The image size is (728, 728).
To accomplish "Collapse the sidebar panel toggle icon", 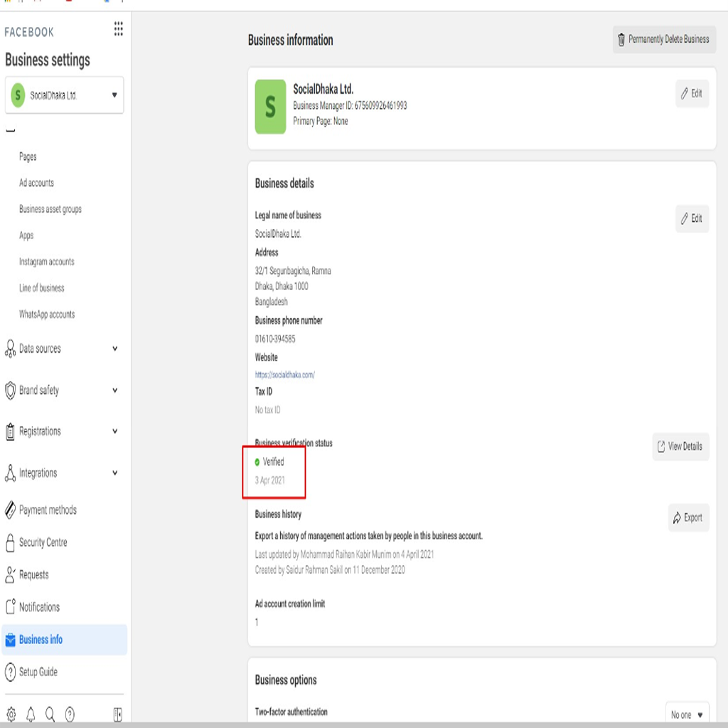I will coord(118,714).
